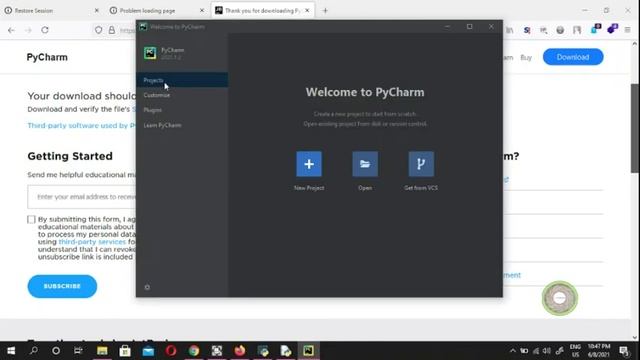Click the ENG US language indicator
This screenshot has height=360, width=640.
point(576,351)
